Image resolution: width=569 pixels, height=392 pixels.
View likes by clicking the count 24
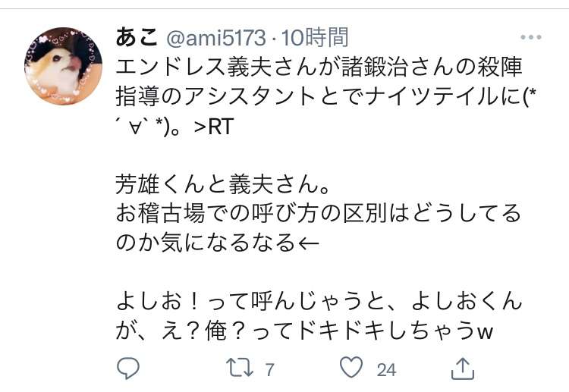(x=386, y=370)
